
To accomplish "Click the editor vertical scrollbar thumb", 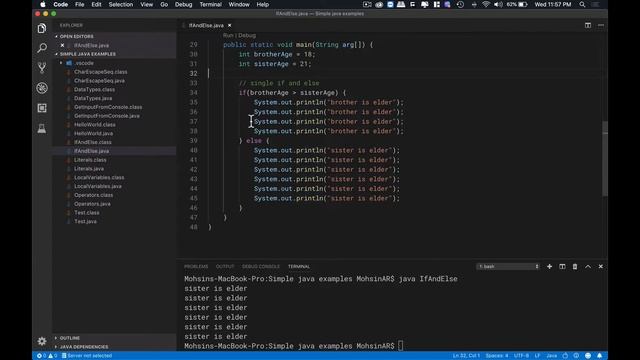I will click(x=605, y=158).
